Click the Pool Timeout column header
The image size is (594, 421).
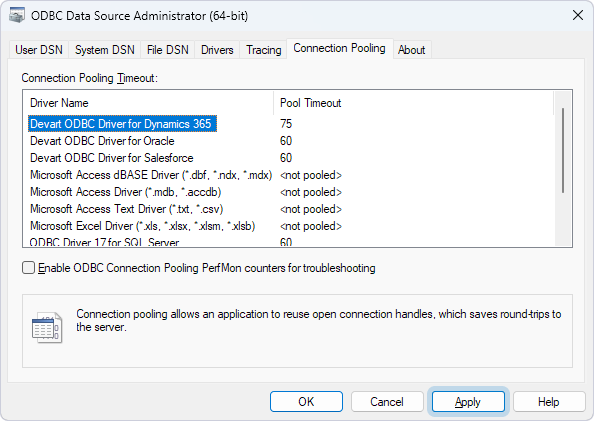pyautogui.click(x=413, y=103)
